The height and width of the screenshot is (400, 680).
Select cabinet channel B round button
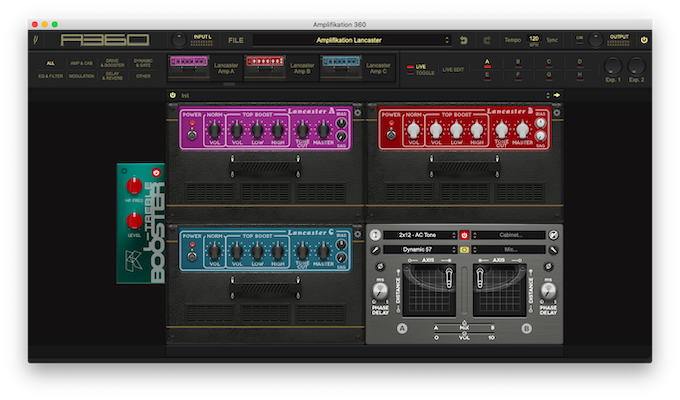[526, 328]
